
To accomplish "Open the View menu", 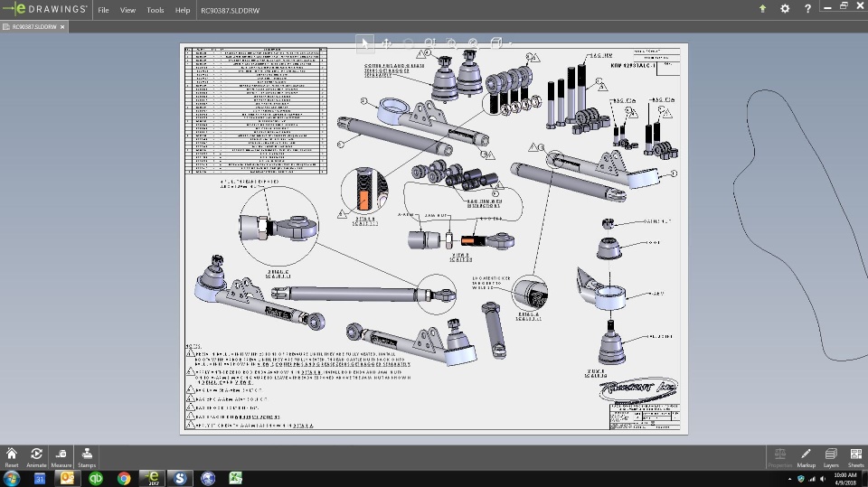I will 127,10.
